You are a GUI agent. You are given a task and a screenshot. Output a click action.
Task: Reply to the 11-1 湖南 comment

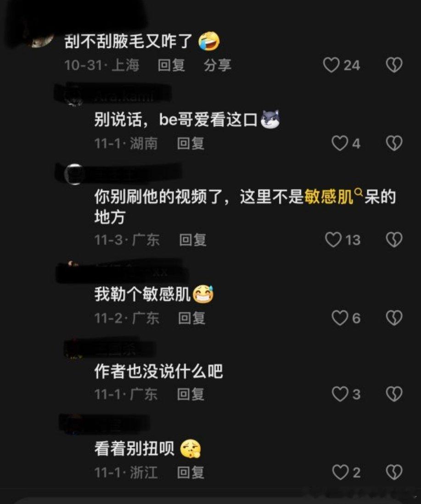[191, 143]
